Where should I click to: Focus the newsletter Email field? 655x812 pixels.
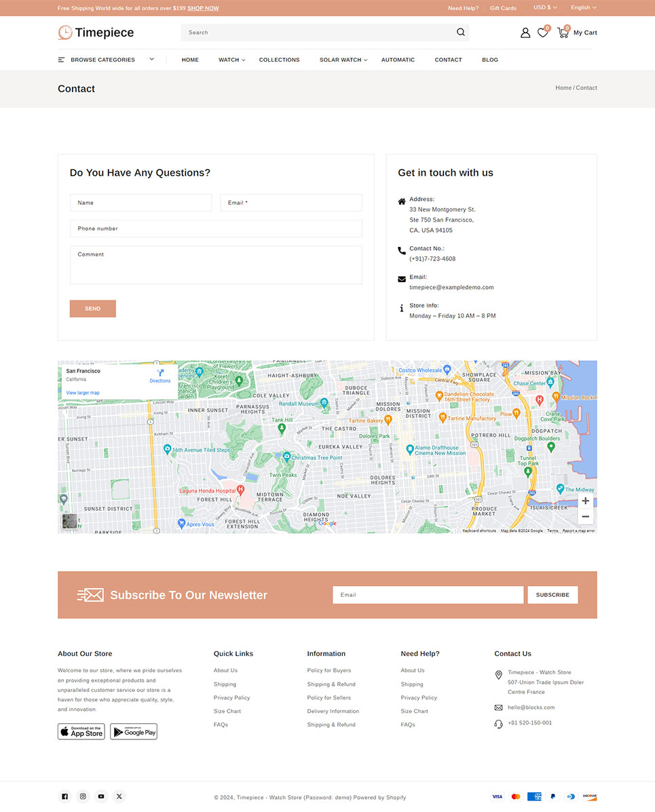(428, 595)
